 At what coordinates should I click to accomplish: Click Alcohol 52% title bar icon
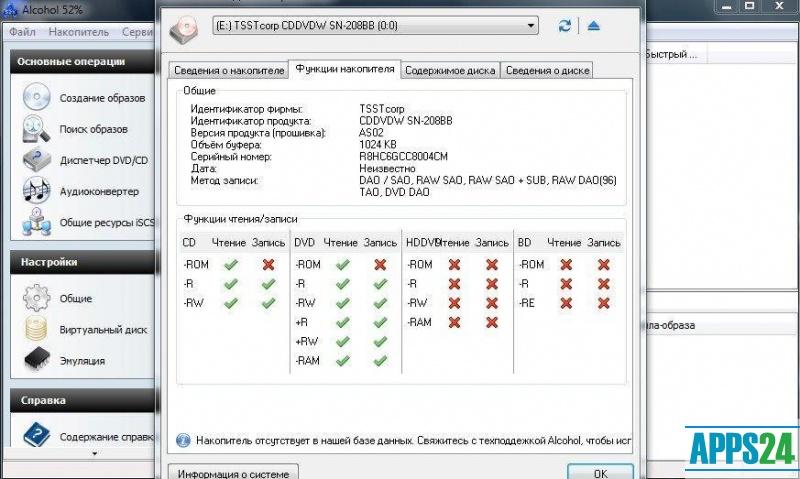coord(10,10)
